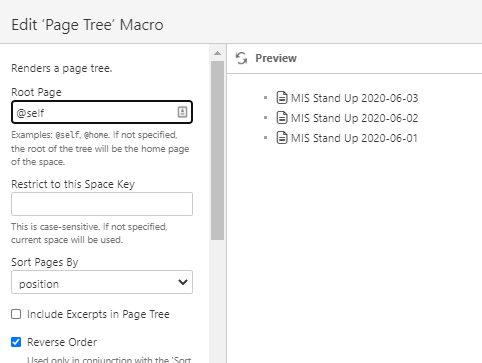Click the contact icon inside Root Page field
Screen dimensions: 482x363
point(182,112)
